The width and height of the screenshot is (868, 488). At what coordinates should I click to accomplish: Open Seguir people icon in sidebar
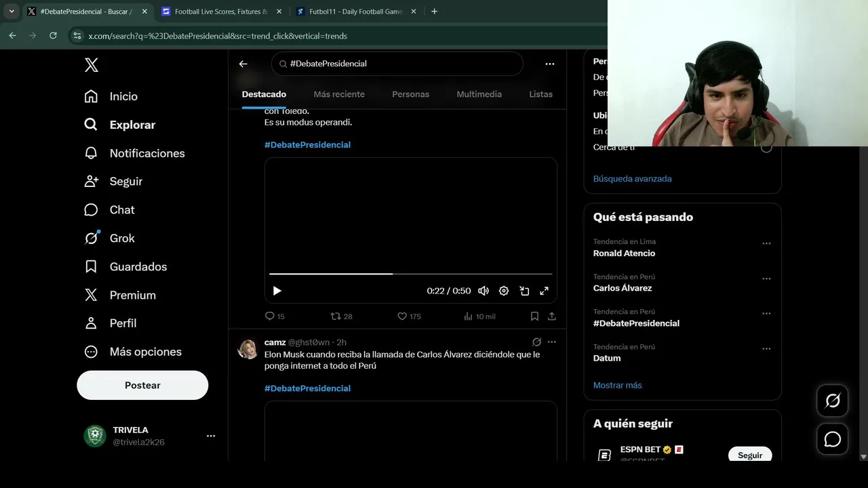[92, 182]
